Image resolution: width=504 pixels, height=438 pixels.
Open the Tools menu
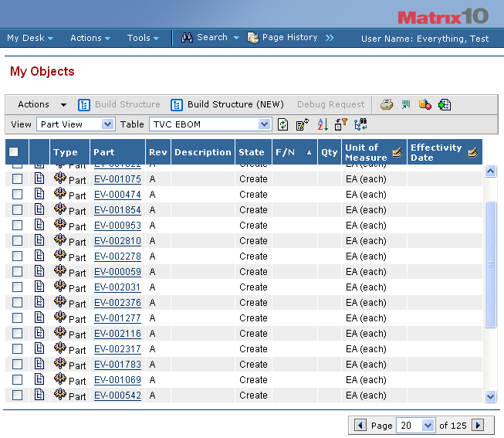pyautogui.click(x=143, y=38)
